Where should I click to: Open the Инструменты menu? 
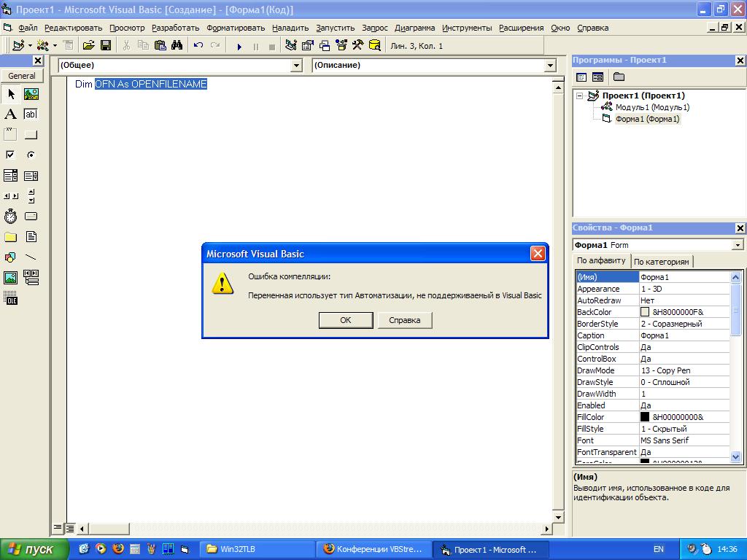point(467,28)
